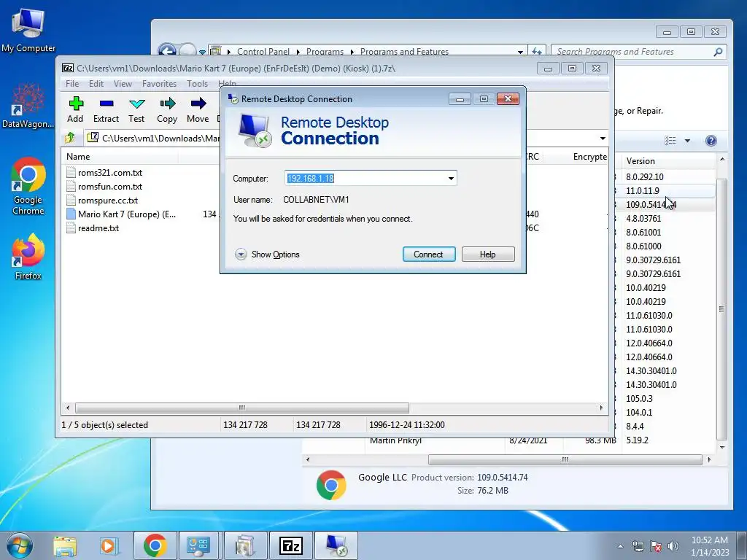Screen dimensions: 747x560
Task: Click Connect in Remote Desktop Connection
Action: tap(429, 254)
